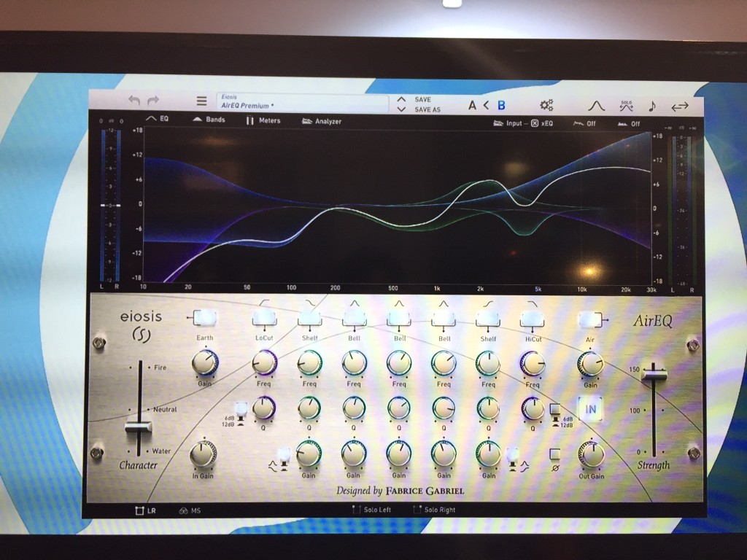
Task: Open the settings gears icon
Action: (546, 105)
